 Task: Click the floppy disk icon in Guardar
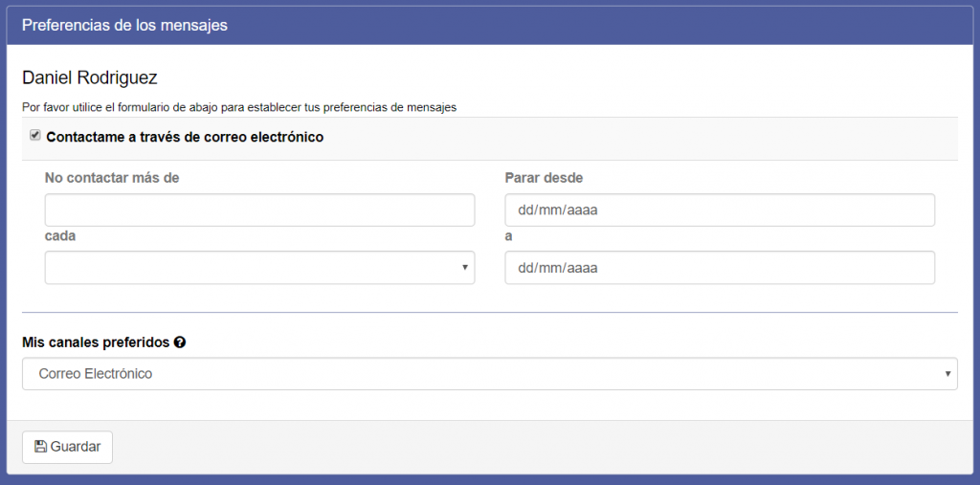40,447
